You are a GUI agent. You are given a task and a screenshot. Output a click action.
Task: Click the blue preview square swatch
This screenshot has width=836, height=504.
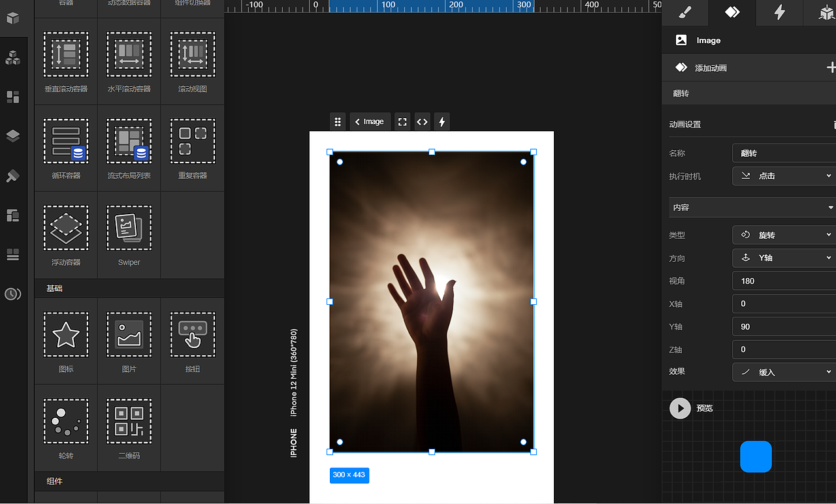click(x=756, y=456)
